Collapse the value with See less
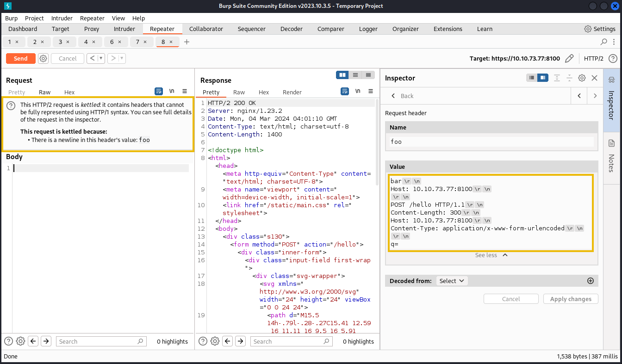Image resolution: width=622 pixels, height=364 pixels. (x=491, y=255)
